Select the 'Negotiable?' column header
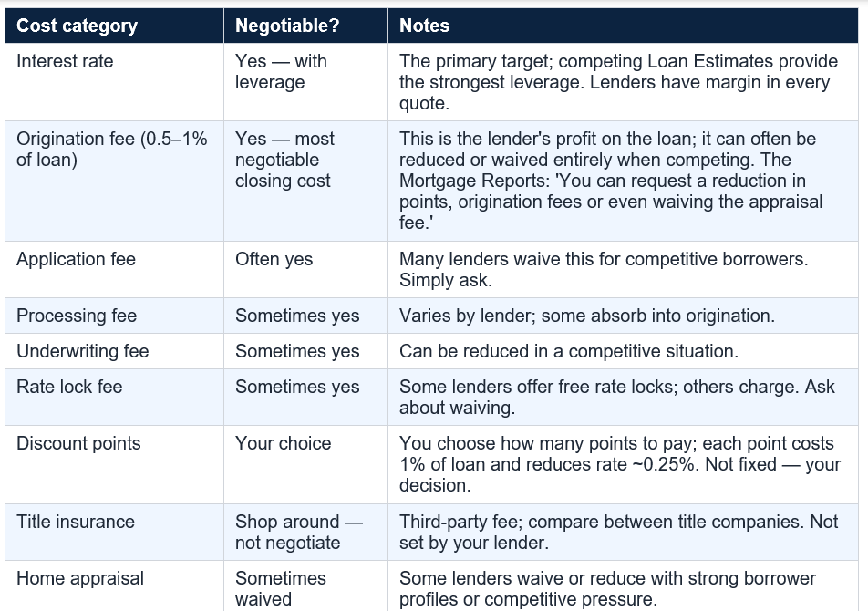This screenshot has width=868, height=611. (x=305, y=26)
